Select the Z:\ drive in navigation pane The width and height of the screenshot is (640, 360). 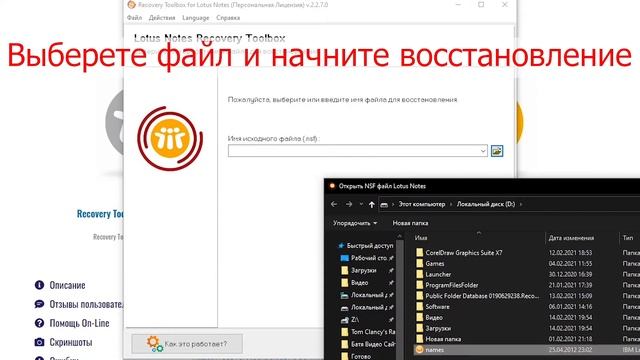point(351,320)
